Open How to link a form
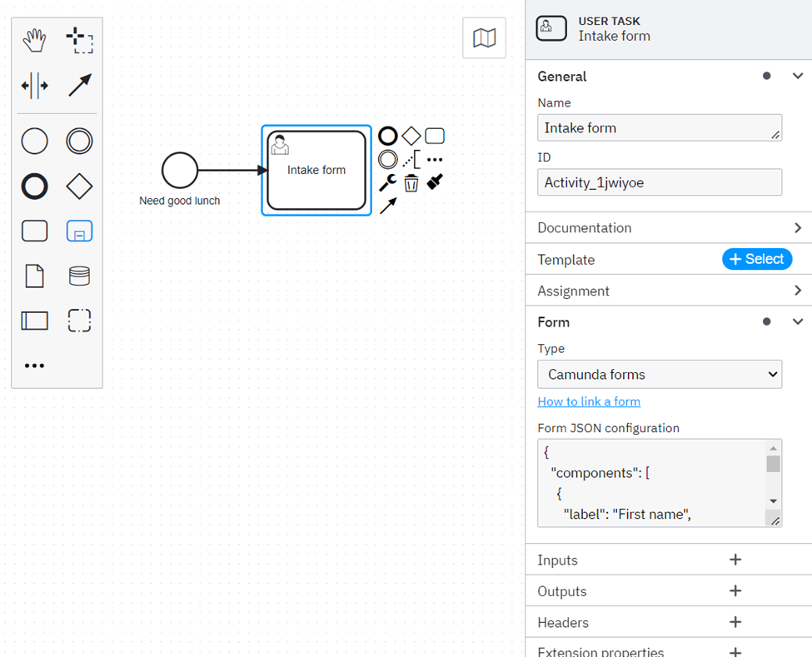 [589, 401]
